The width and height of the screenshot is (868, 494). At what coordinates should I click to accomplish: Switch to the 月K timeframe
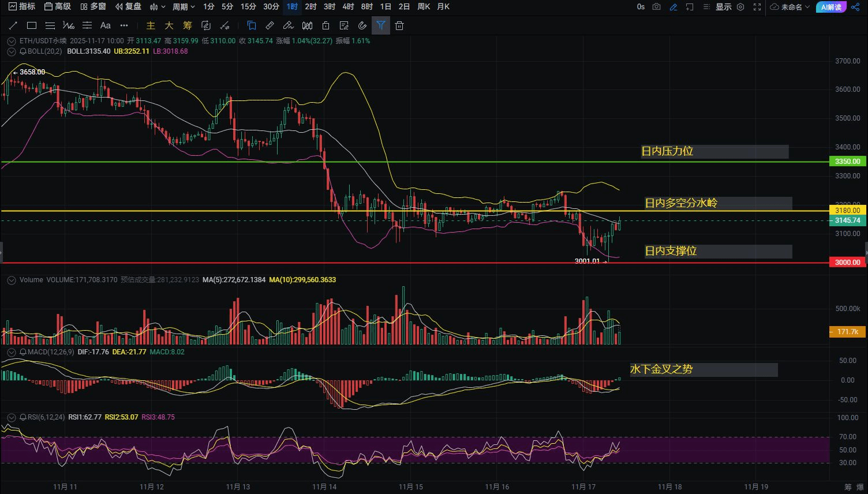[x=443, y=7]
